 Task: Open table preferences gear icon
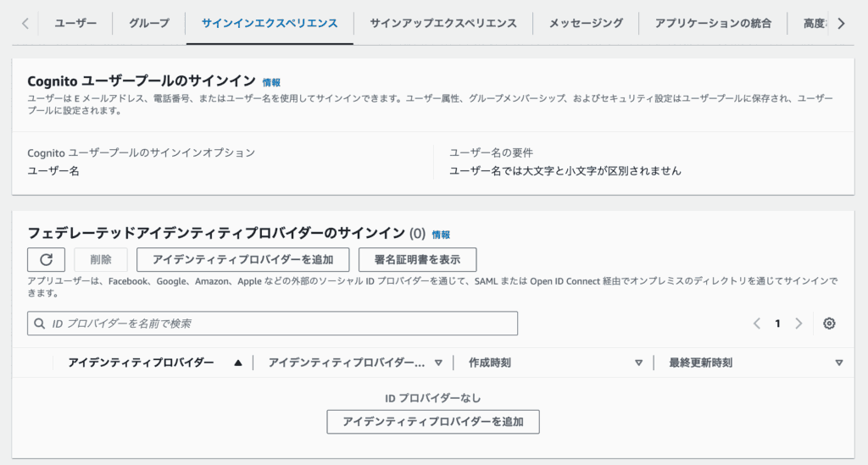coord(829,324)
